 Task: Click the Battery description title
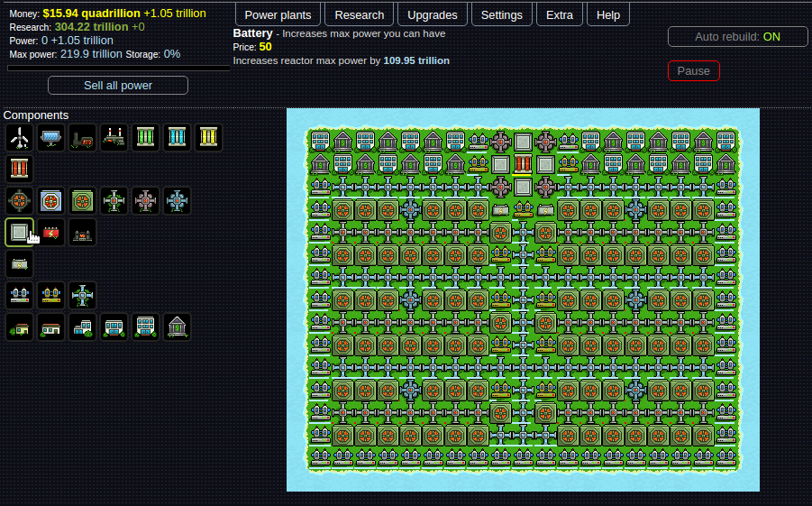(252, 33)
